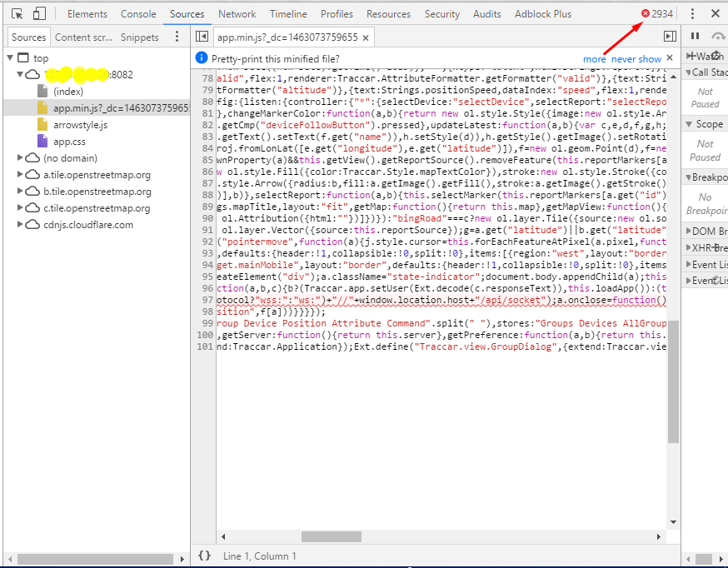The height and width of the screenshot is (568, 728).
Task: Select the Sources navigator sub-tab
Action: [29, 37]
